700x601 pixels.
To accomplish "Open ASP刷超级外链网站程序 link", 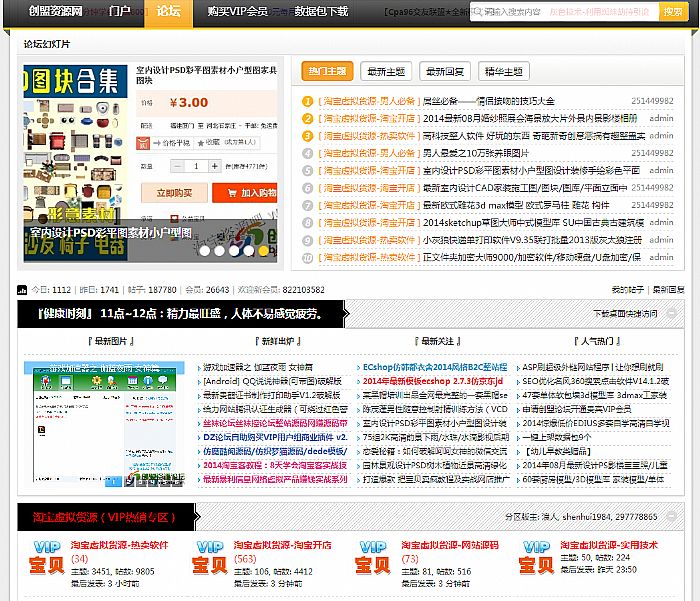I will [593, 367].
